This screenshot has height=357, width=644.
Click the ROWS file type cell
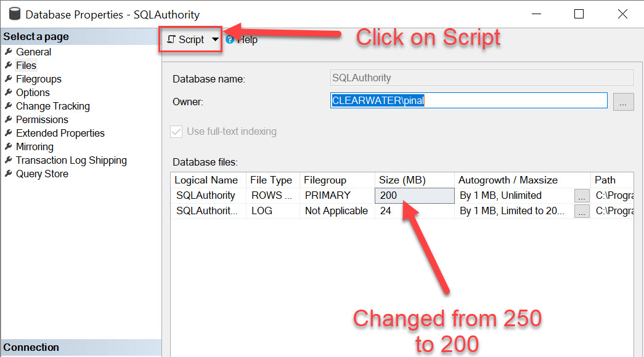[x=273, y=196]
